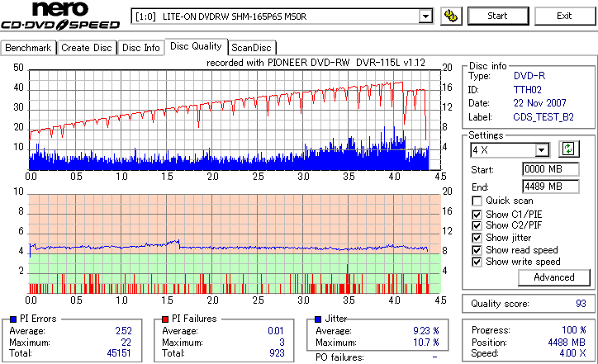Viewport: 598px width, 364px height.
Task: Click the Start button
Action: [498, 16]
